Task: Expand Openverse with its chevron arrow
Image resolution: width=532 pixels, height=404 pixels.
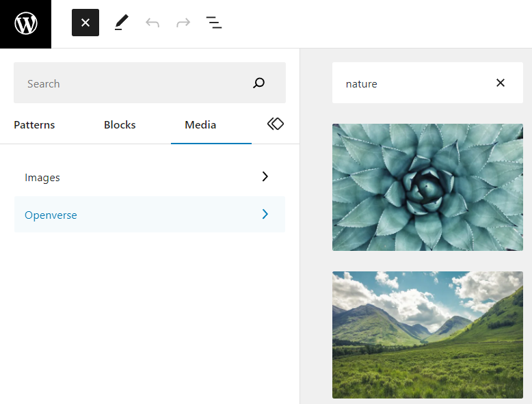Action: [x=265, y=214]
